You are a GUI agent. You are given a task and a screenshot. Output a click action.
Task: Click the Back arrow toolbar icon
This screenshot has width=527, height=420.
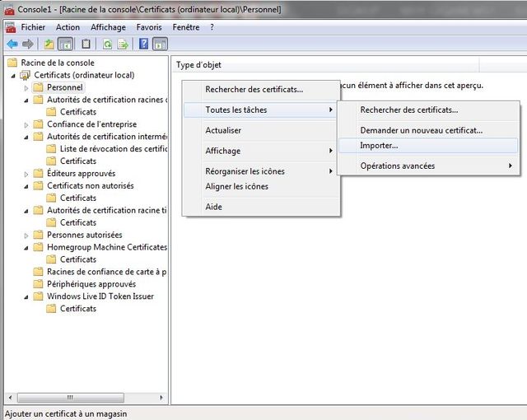click(x=12, y=44)
